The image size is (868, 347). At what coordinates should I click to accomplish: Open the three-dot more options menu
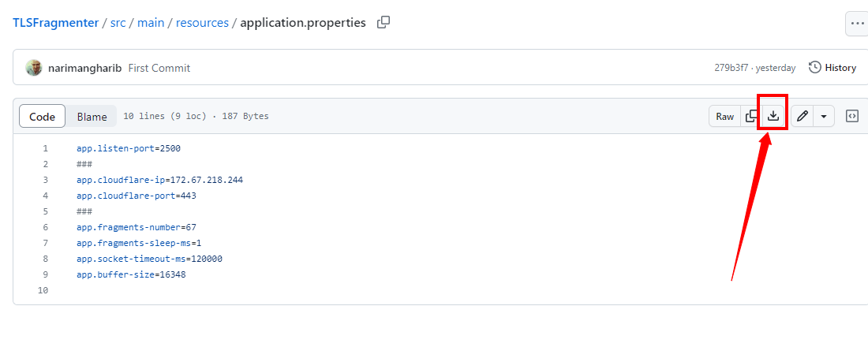(x=857, y=24)
